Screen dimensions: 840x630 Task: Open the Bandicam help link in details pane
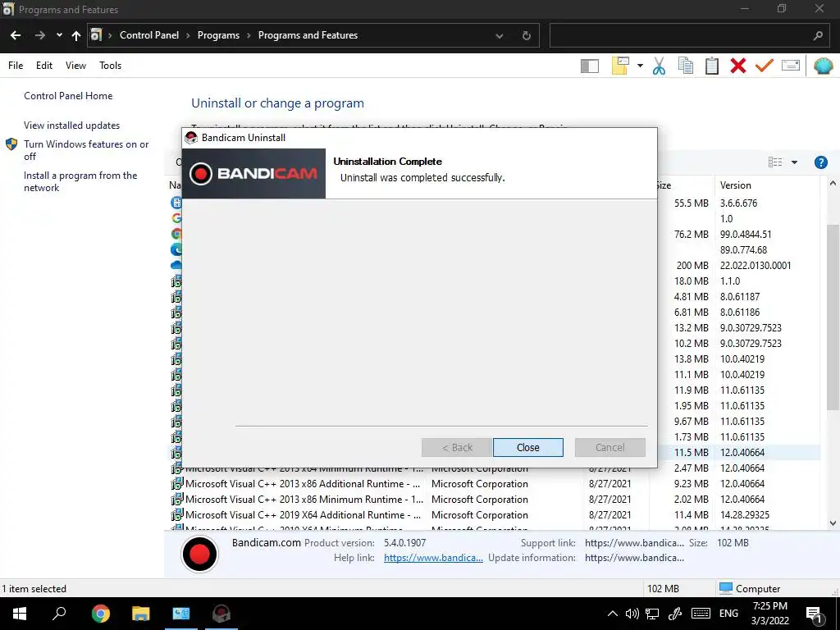[433, 558]
